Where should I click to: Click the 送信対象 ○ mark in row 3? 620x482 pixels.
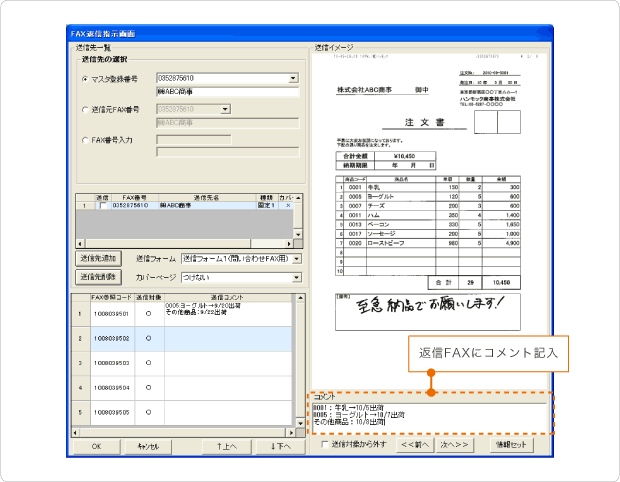[149, 363]
